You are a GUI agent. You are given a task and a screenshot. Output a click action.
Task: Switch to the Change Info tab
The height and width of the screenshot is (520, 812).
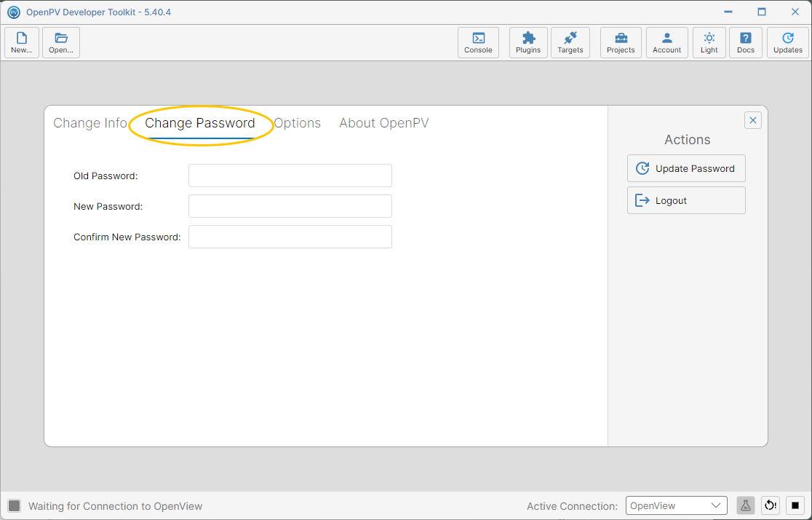90,123
